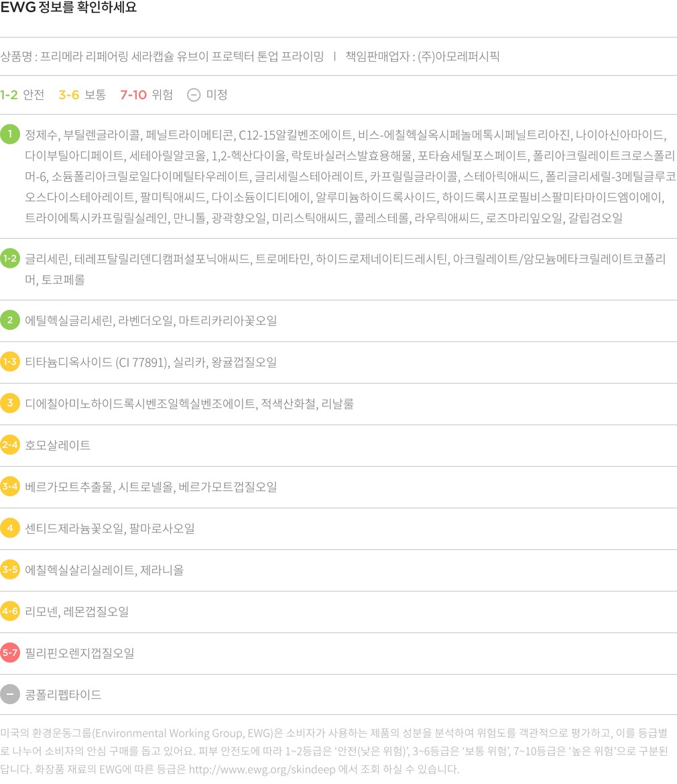Click the yellow 2-4 grade badge
Screen dimensions: 677x784
point(10,445)
